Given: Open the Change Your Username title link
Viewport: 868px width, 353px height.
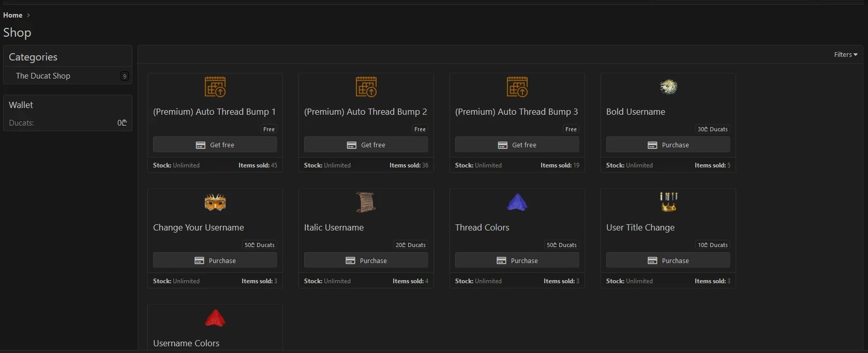Looking at the screenshot, I should click(x=199, y=228).
